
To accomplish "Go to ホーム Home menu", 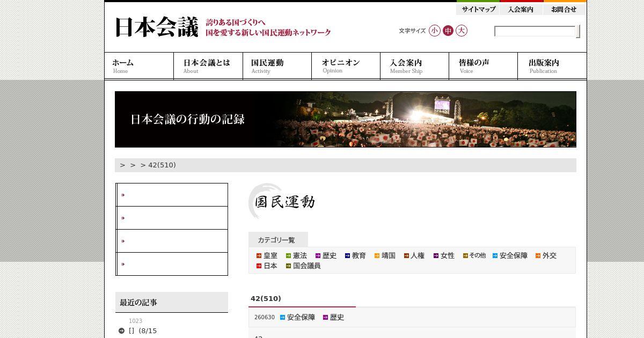I will pyautogui.click(x=139, y=66).
